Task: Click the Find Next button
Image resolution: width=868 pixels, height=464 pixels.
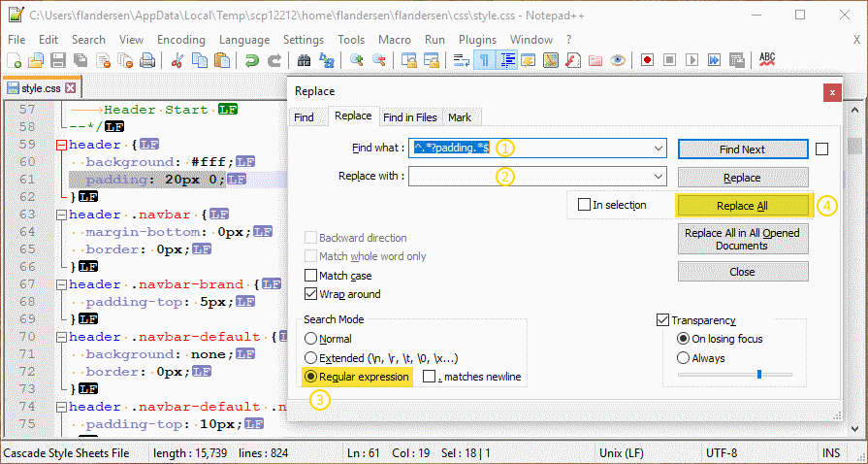Action: [742, 149]
